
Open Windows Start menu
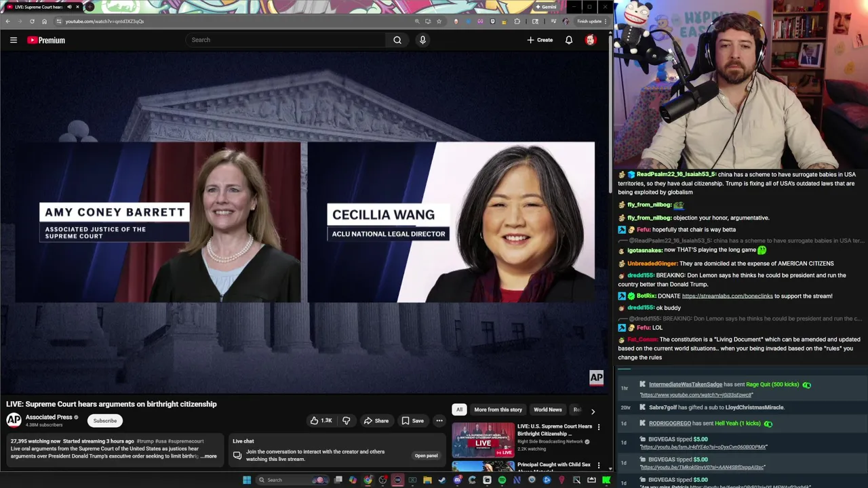[247, 480]
